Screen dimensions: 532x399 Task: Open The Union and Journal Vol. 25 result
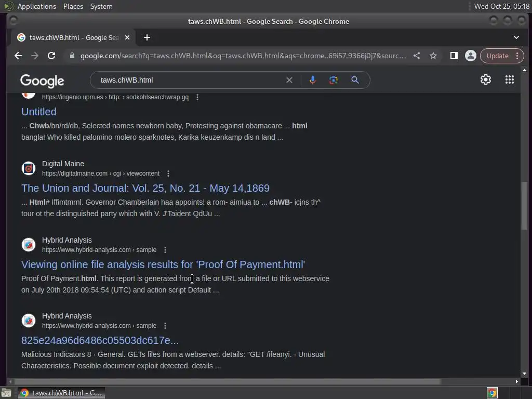tap(145, 188)
